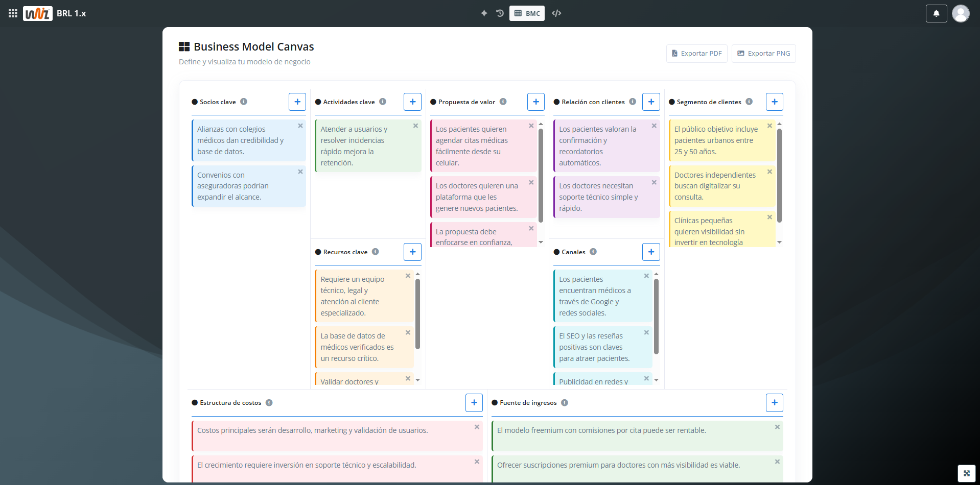
Task: Select the 'Los pacientes valoran' note card
Action: pos(603,145)
